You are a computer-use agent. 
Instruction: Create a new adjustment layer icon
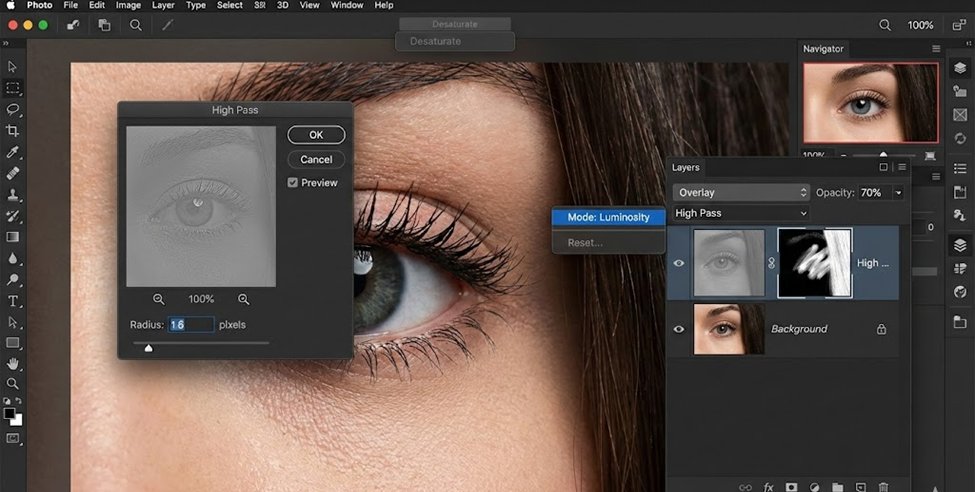tap(814, 487)
